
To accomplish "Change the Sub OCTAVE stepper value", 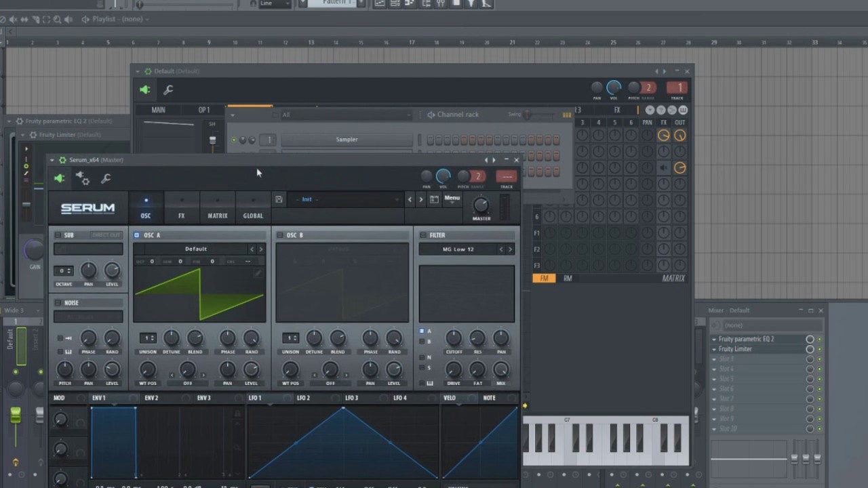I will [x=63, y=270].
